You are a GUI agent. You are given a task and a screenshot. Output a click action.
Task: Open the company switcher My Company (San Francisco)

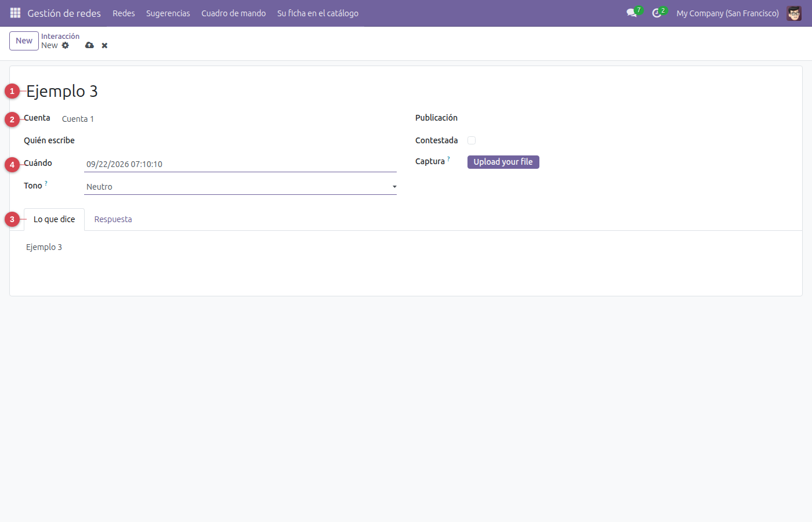point(727,13)
